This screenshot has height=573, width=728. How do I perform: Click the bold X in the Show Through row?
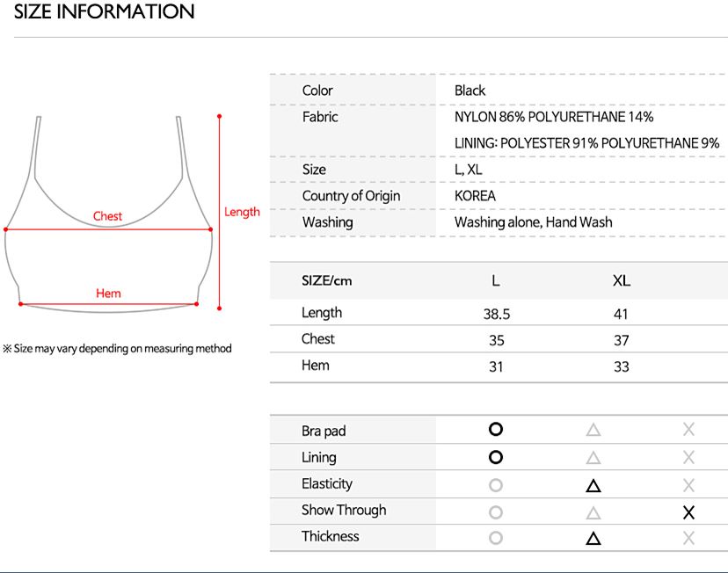coord(688,512)
